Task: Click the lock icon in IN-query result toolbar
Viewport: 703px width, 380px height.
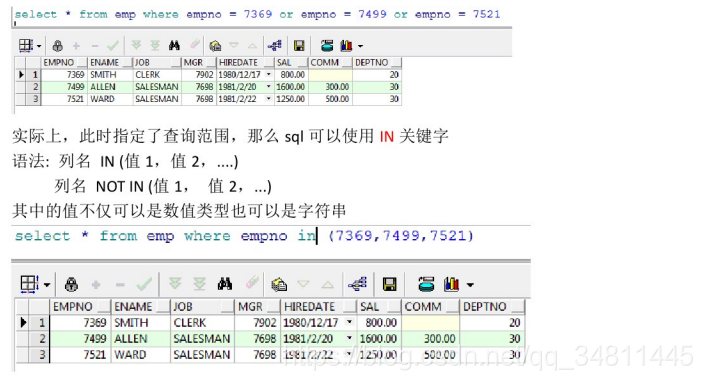Action: point(71,285)
